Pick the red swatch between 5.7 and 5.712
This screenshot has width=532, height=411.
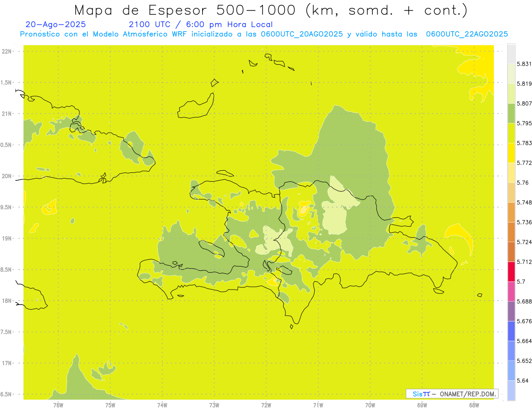click(x=511, y=271)
